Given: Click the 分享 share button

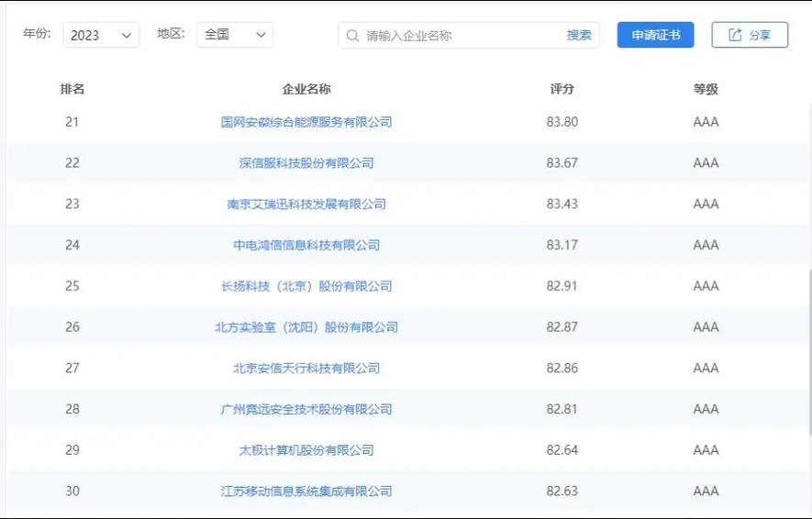Looking at the screenshot, I should click(x=750, y=35).
